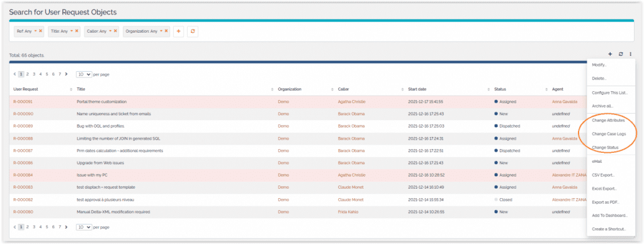Click the 'Total: 65 objects.' text
644x244 pixels.
[26, 55]
